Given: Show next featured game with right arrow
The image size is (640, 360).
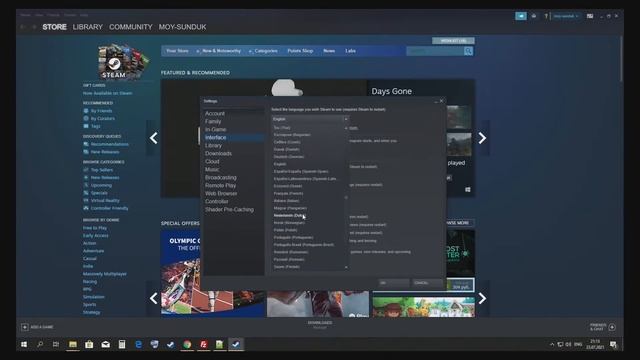Looking at the screenshot, I should coord(482,138).
